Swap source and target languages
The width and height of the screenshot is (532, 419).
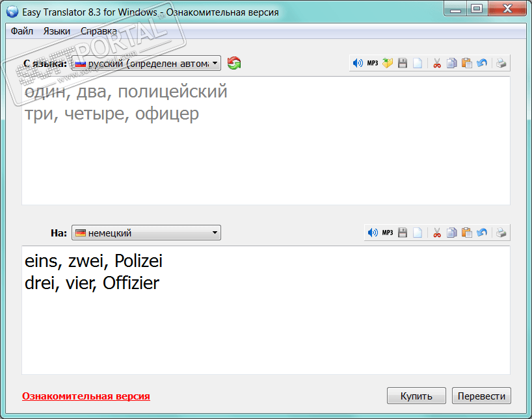[234, 63]
